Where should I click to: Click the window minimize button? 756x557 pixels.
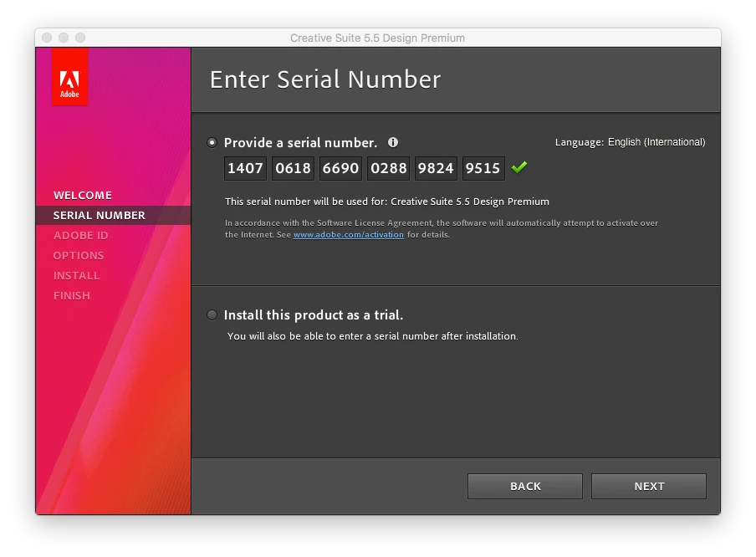coord(64,38)
